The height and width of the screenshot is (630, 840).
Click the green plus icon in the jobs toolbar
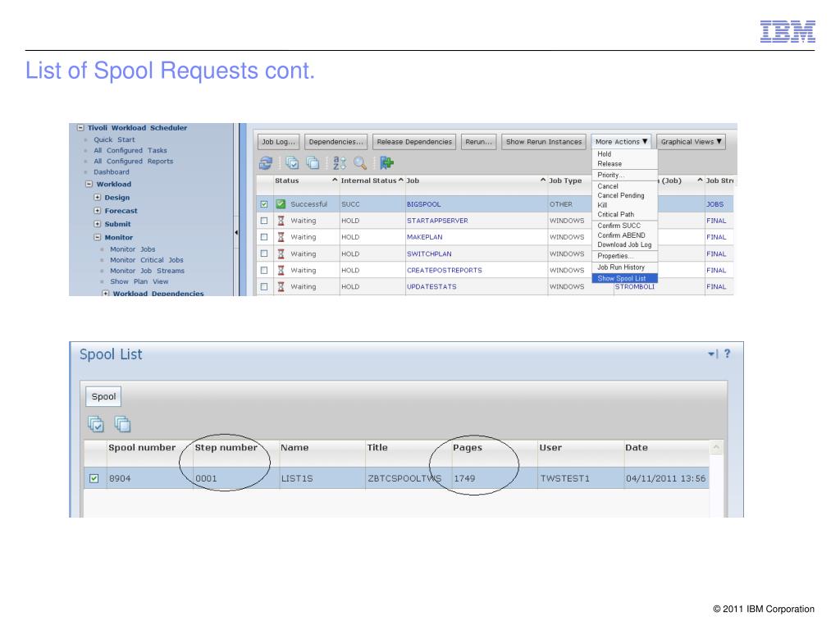pyautogui.click(x=387, y=163)
